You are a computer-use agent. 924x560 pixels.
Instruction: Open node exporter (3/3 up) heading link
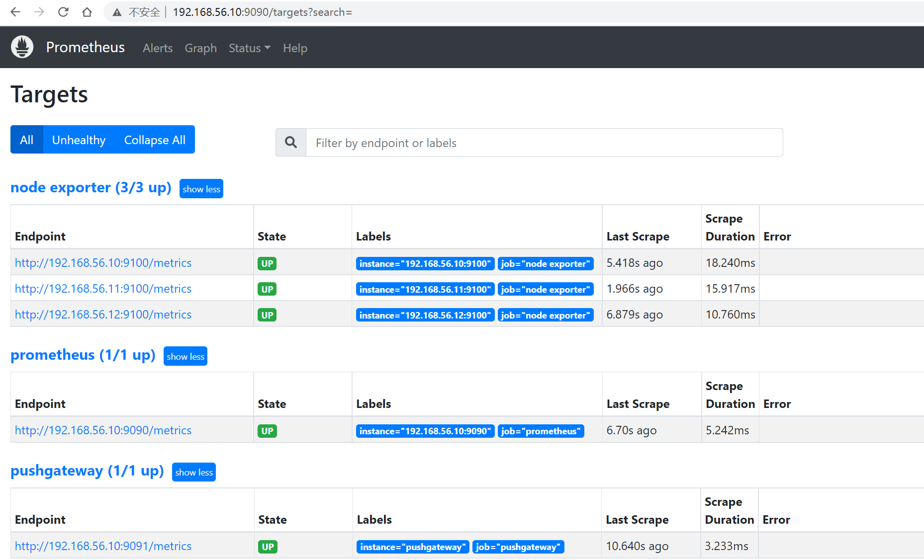[91, 187]
